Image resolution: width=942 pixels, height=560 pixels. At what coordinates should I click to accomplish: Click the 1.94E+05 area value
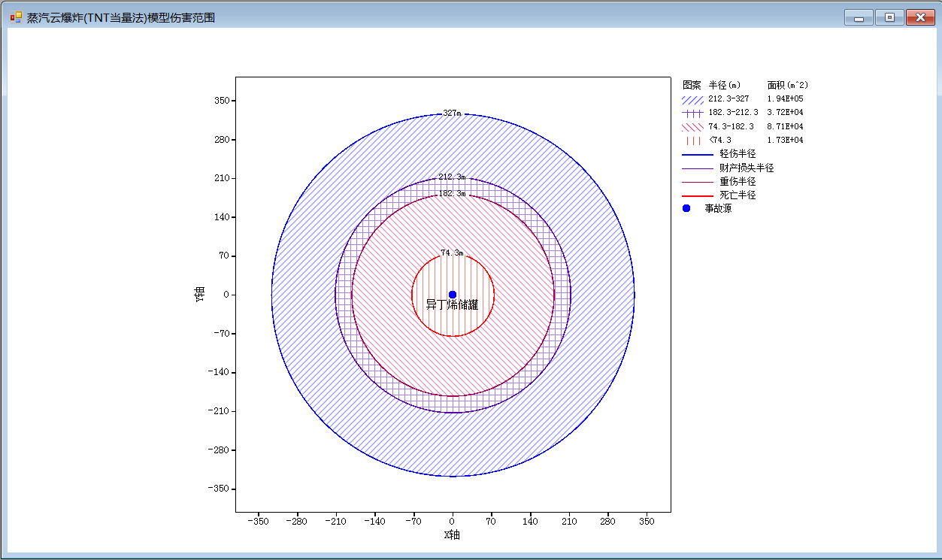[x=786, y=99]
